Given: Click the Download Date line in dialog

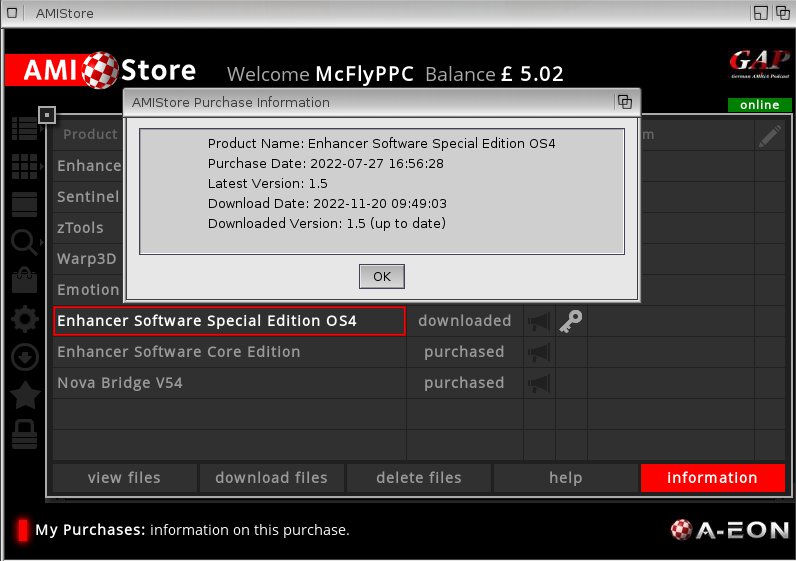Looking at the screenshot, I should coord(327,204).
